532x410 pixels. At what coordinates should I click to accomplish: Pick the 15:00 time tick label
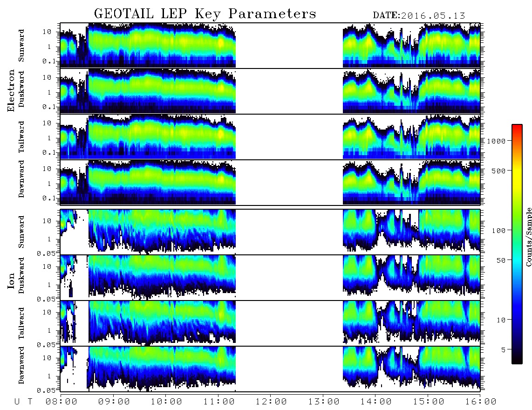pos(429,402)
